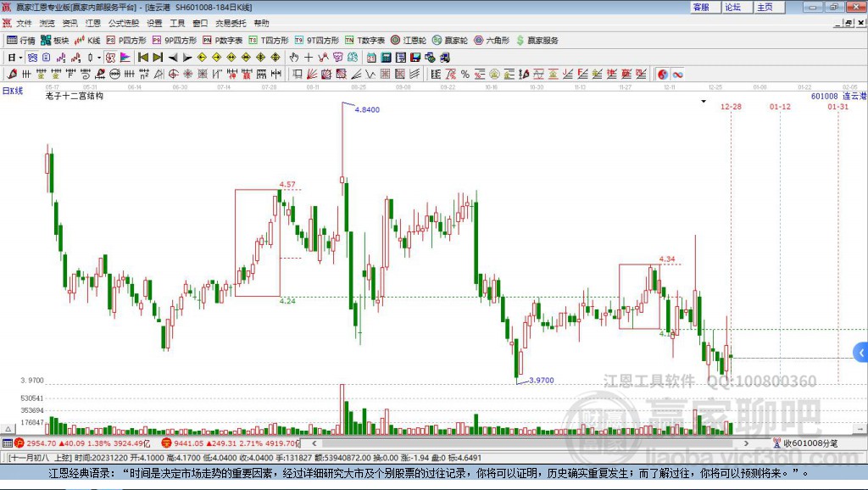Open the calendar date icon
The width and height of the screenshot is (868, 490).
(371, 58)
